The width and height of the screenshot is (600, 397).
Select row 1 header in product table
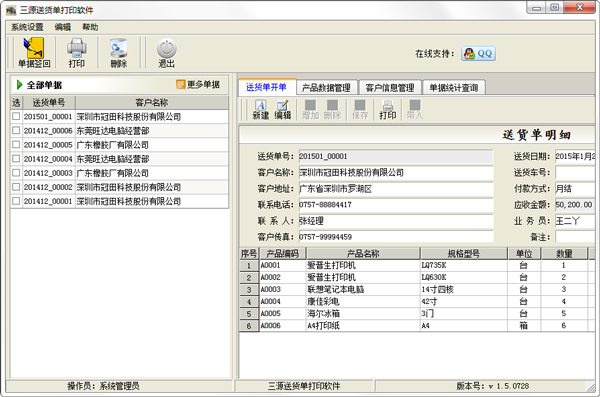click(x=249, y=265)
